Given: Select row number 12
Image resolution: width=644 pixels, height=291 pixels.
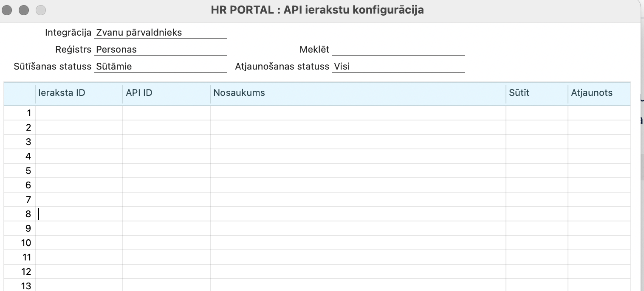Looking at the screenshot, I should [20, 271].
